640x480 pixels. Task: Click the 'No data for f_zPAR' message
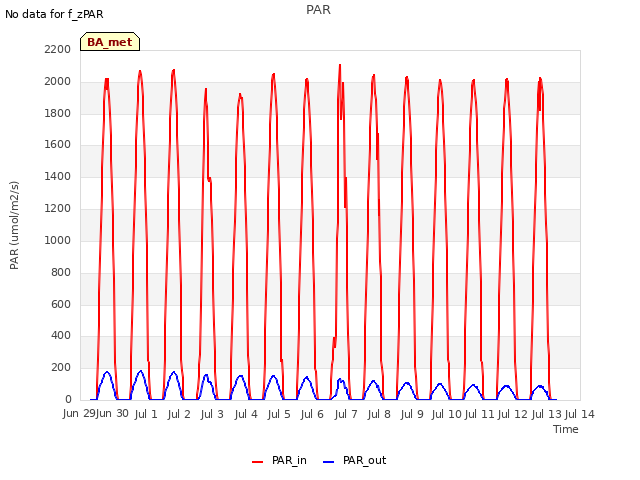(x=54, y=14)
